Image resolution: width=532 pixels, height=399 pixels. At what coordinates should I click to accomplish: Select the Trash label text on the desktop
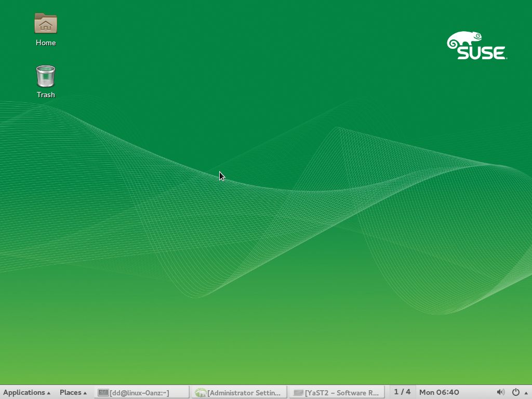[46, 95]
